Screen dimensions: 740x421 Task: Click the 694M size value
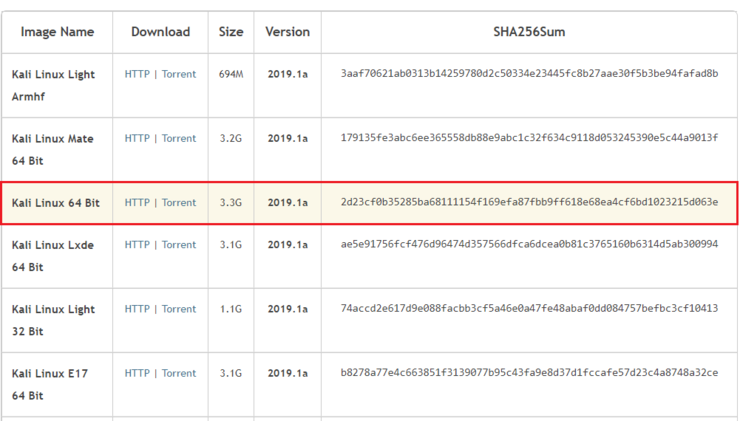[231, 74]
